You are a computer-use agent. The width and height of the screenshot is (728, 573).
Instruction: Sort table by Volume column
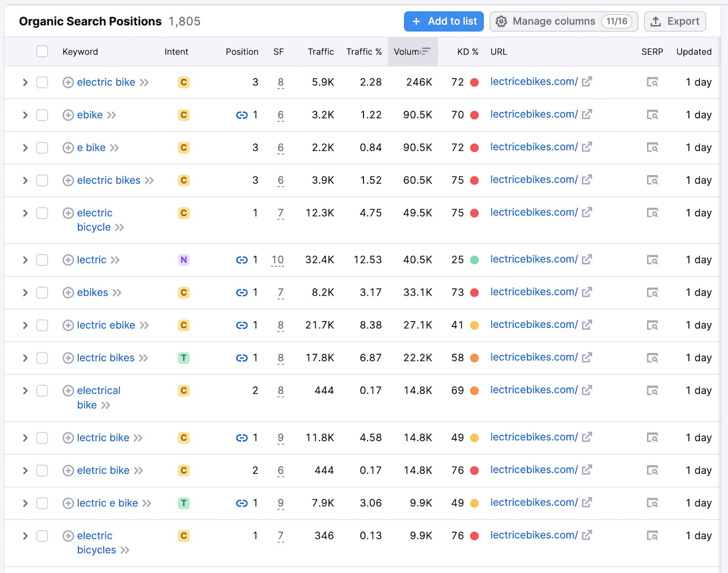pyautogui.click(x=412, y=52)
